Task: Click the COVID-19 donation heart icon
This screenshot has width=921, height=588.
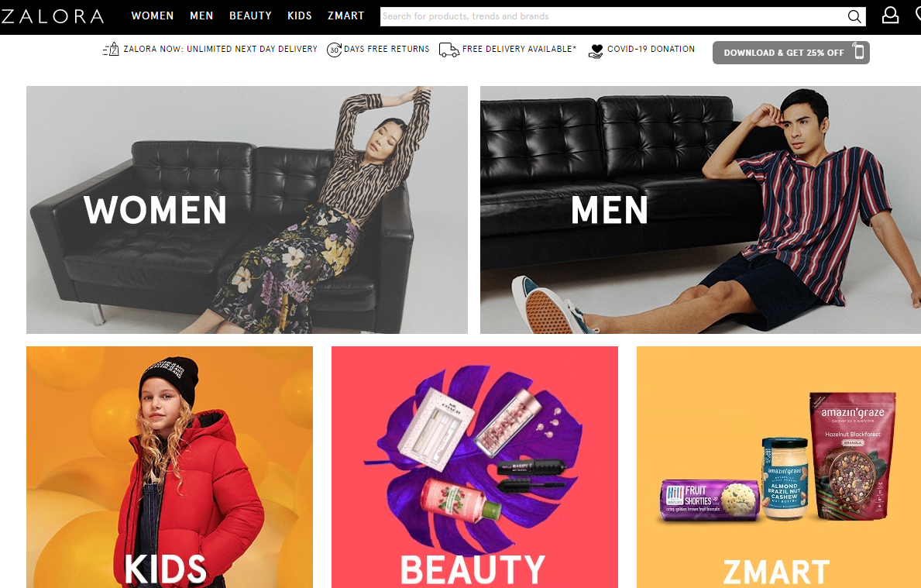Action: tap(596, 50)
